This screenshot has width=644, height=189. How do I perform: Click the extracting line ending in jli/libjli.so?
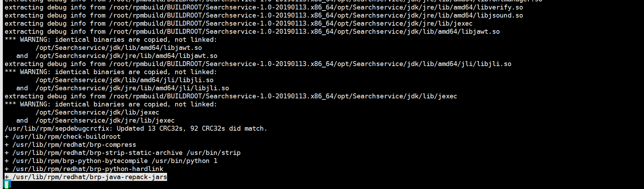click(258, 64)
